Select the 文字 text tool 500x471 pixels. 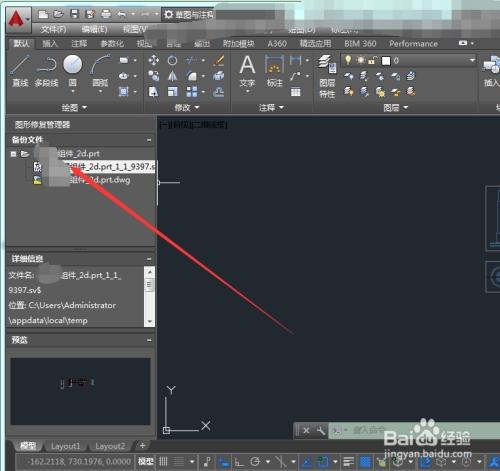click(247, 71)
